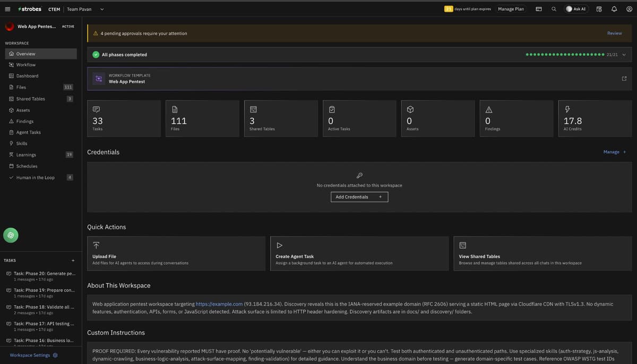
Task: Open Workspace Settings link
Action: 30,355
